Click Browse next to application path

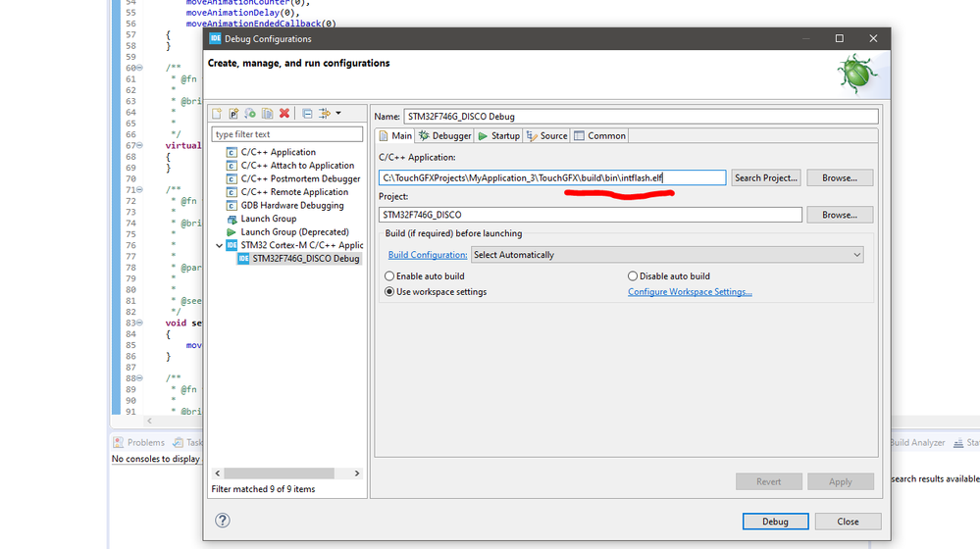[x=840, y=178]
